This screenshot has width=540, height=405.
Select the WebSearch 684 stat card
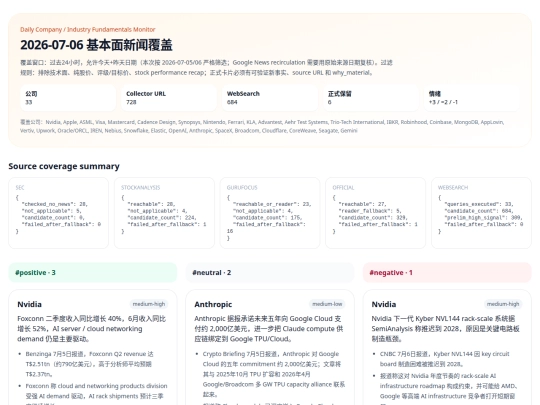(270, 98)
